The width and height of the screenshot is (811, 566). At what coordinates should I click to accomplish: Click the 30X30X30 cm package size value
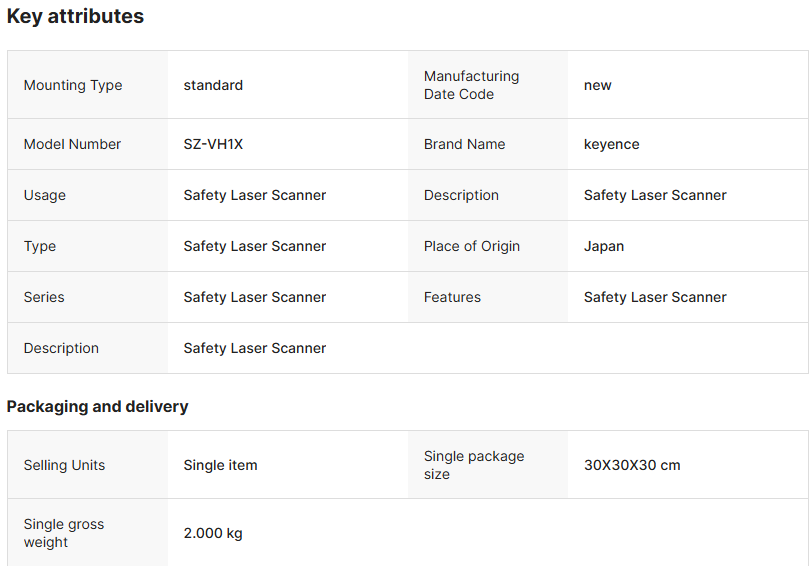click(x=632, y=465)
